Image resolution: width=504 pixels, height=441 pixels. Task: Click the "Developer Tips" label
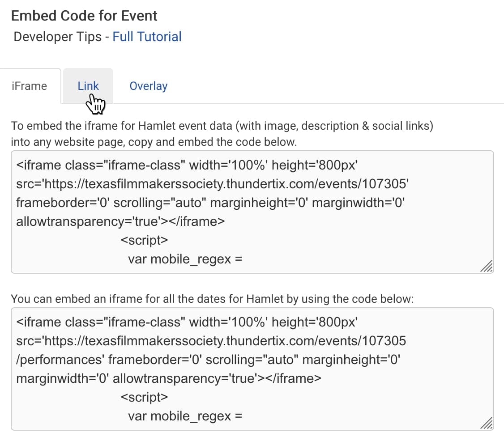point(57,37)
